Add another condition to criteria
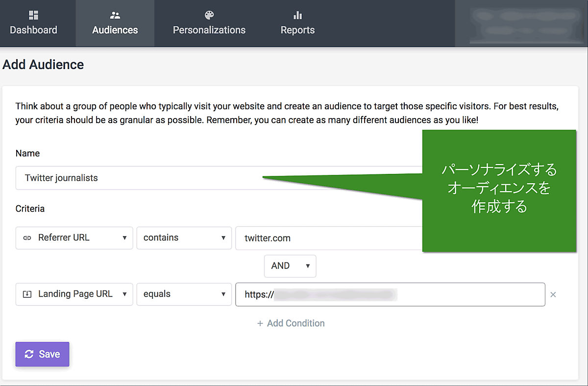The width and height of the screenshot is (588, 386). pos(291,323)
